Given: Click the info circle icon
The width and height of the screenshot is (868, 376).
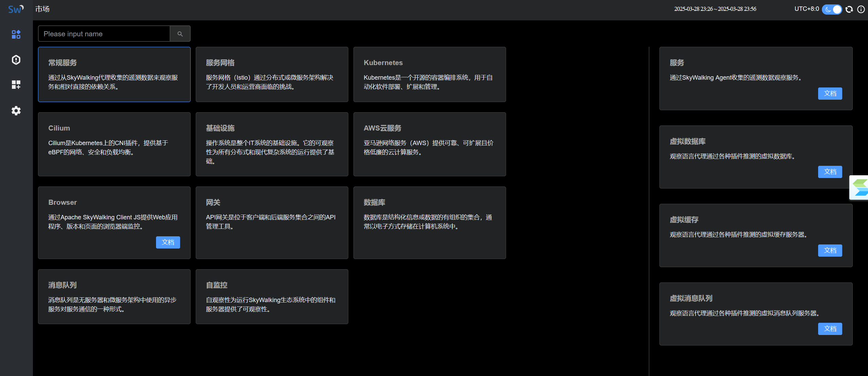Looking at the screenshot, I should (x=861, y=9).
